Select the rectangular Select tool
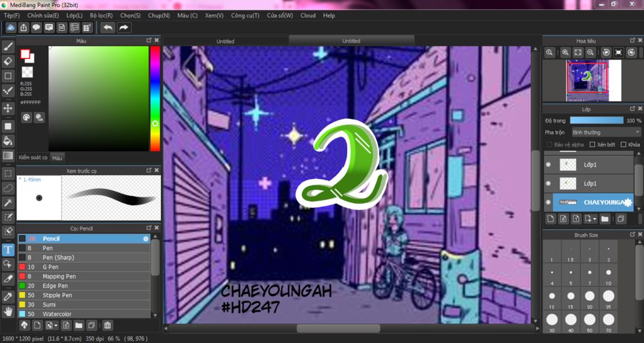 click(8, 173)
